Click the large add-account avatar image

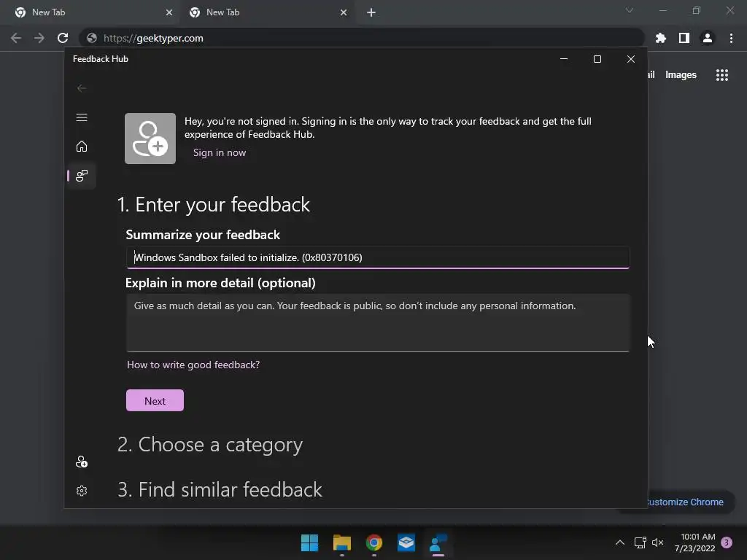[x=150, y=139]
